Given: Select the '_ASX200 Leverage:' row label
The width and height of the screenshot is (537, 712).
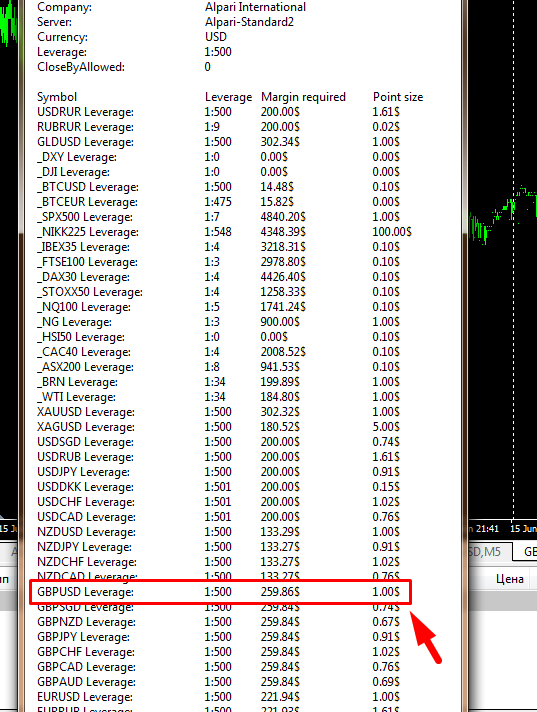Looking at the screenshot, I should coord(85,367).
